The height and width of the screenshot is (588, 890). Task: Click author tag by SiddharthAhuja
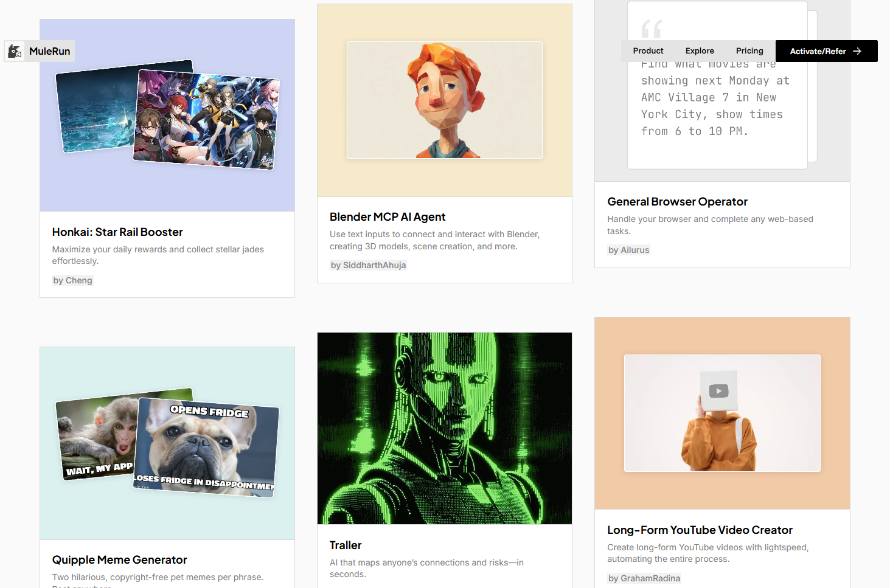[x=368, y=265]
